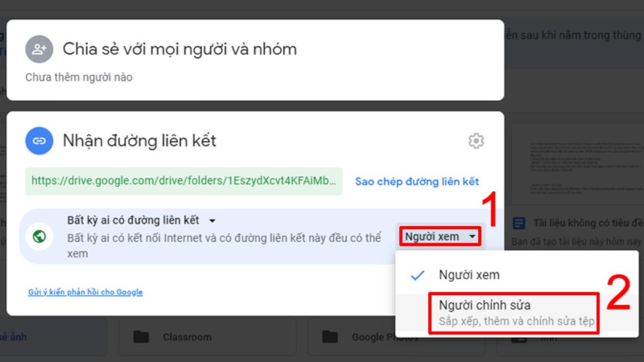
Task: Click the Drive share link URL field
Action: pyautogui.click(x=184, y=181)
